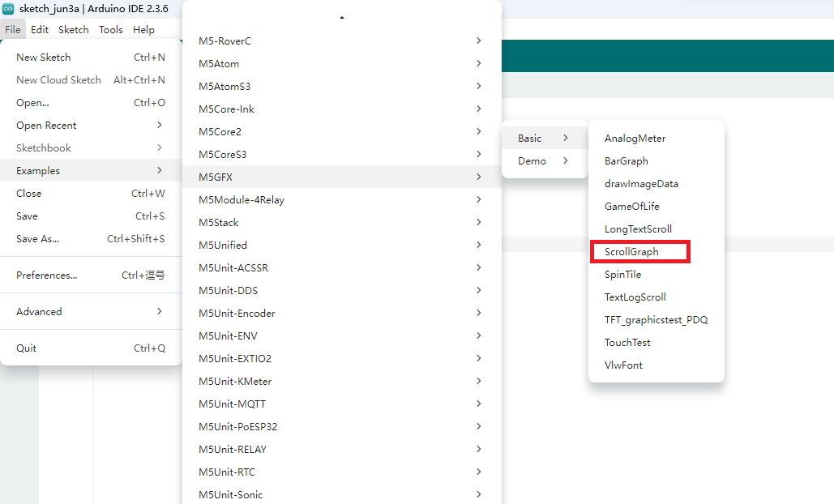Open the Sketch menu
The height and width of the screenshot is (504, 834).
coord(74,30)
